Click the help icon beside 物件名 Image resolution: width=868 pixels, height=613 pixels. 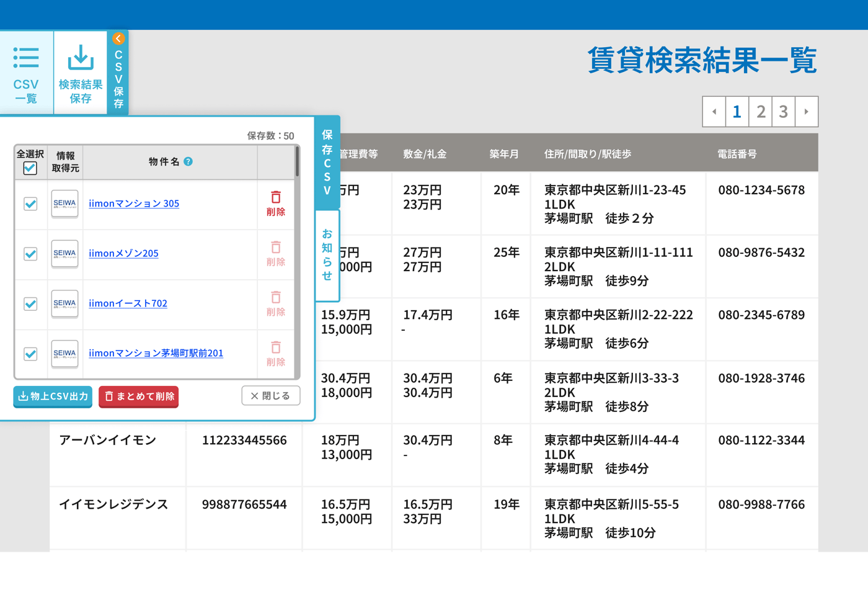tap(188, 161)
